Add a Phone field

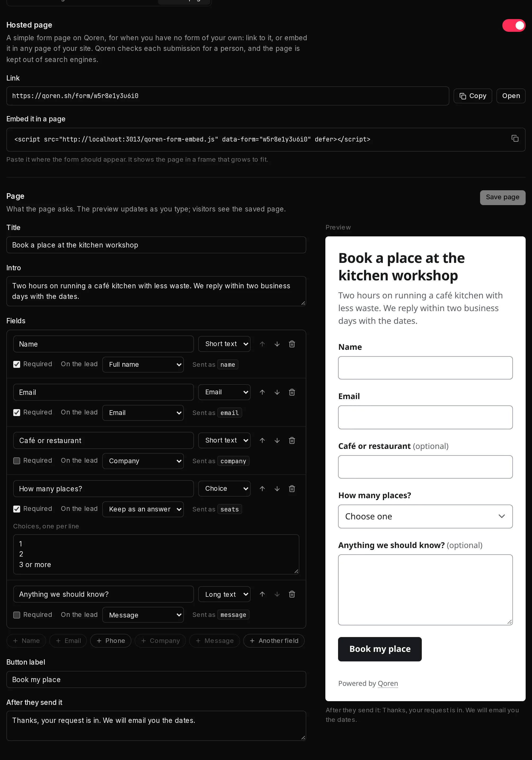(110, 640)
